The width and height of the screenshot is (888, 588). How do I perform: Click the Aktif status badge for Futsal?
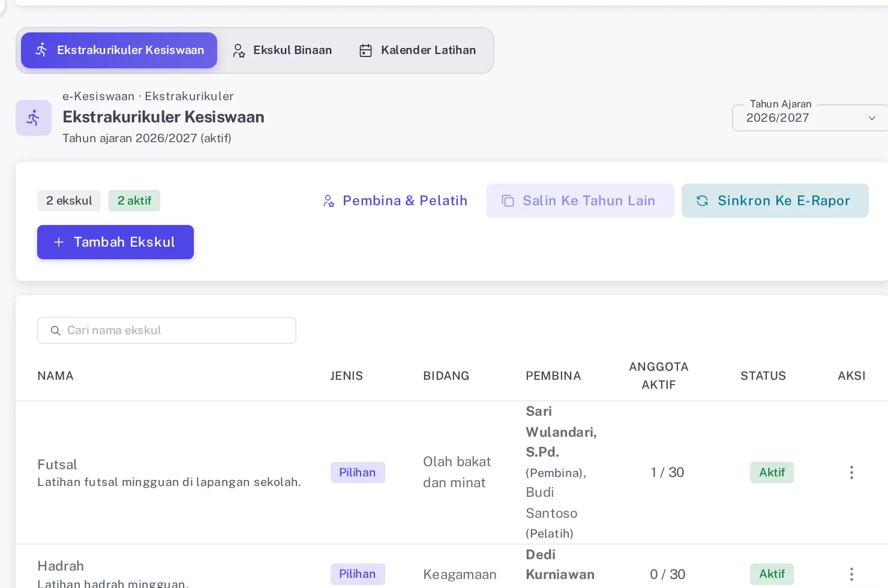(x=772, y=473)
